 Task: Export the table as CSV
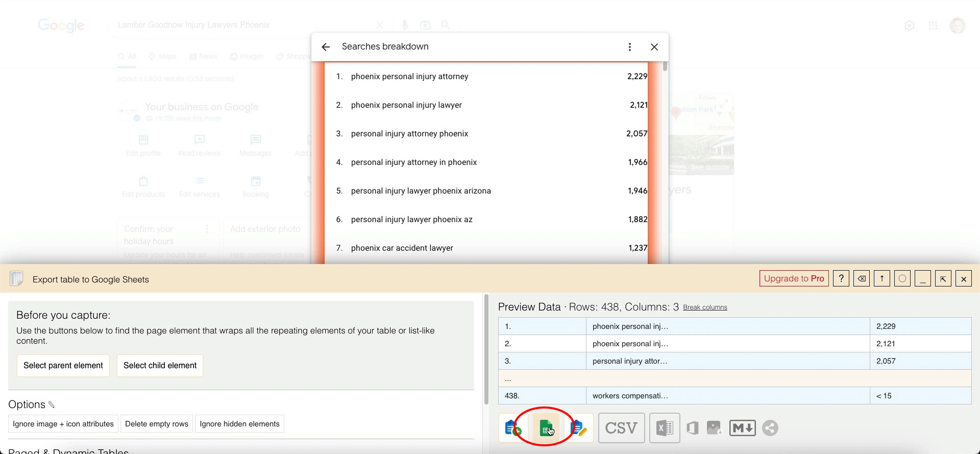[x=621, y=428]
